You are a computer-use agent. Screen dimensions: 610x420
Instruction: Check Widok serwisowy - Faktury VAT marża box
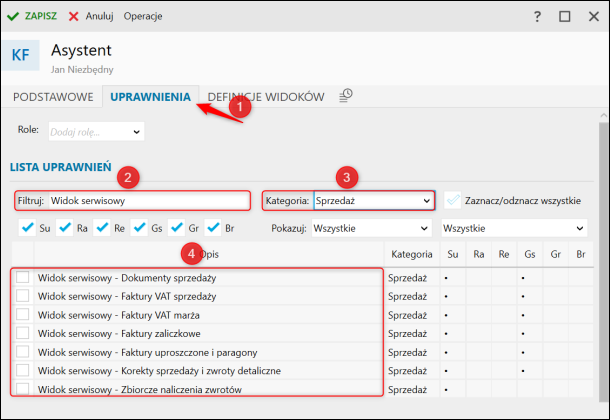click(x=23, y=314)
